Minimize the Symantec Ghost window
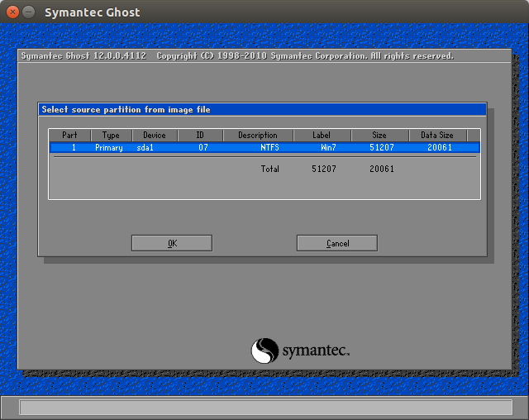529x420 pixels. 29,12
